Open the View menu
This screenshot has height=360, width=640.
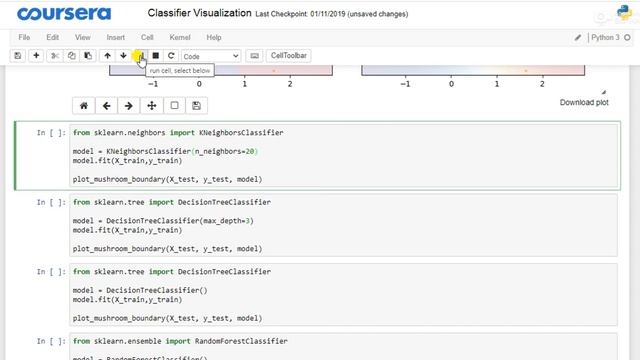tap(82, 37)
